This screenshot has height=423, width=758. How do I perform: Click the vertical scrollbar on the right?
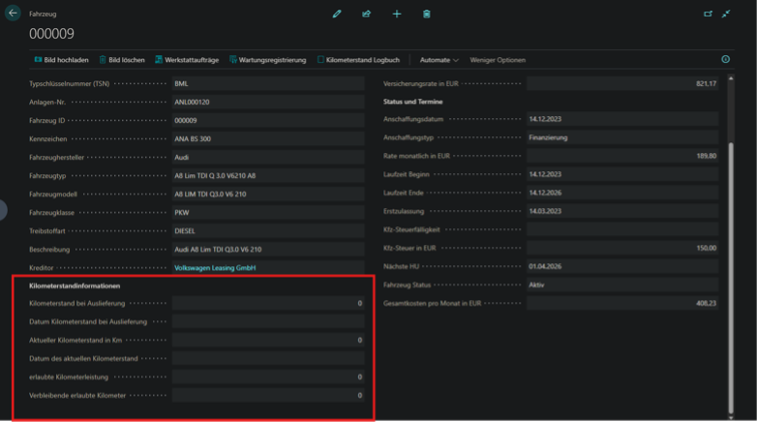[x=731, y=250]
